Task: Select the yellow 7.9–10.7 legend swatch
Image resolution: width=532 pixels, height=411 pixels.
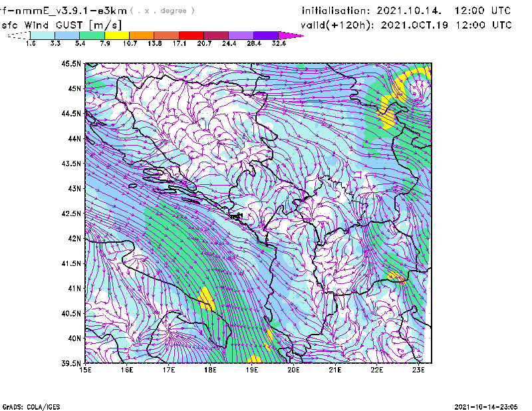Action: pos(117,35)
